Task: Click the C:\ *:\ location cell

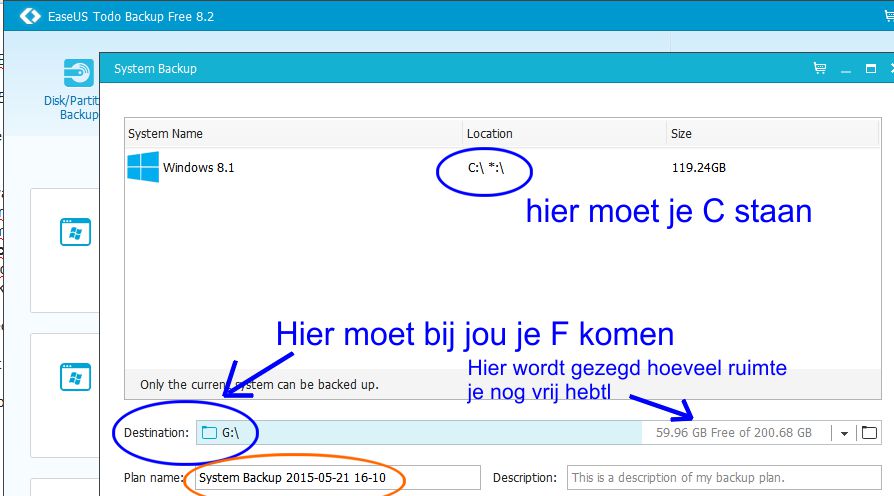Action: pyautogui.click(x=486, y=168)
